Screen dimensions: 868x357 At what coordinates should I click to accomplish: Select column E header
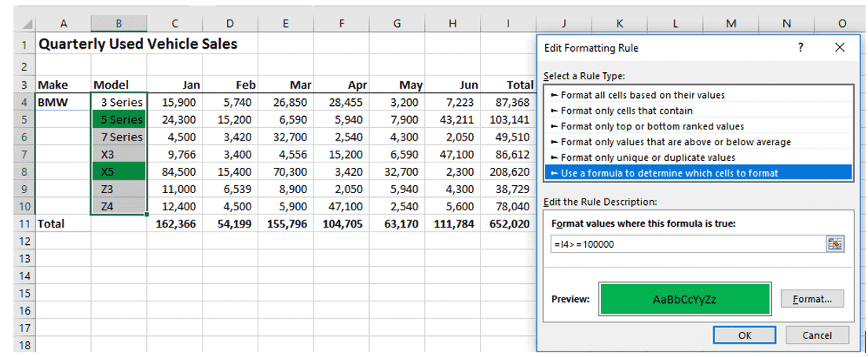[286, 24]
